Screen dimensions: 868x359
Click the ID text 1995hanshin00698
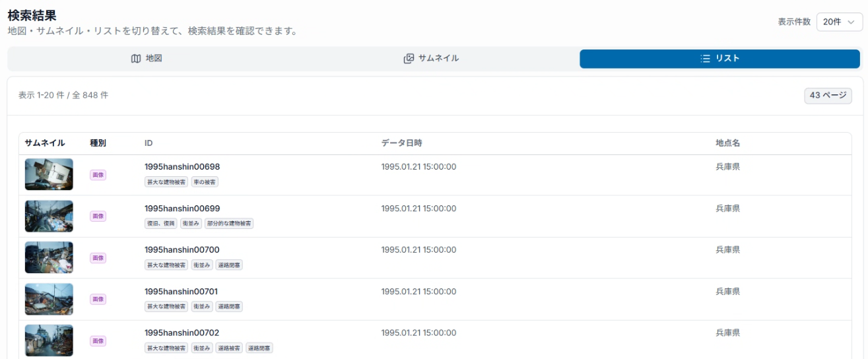(182, 167)
